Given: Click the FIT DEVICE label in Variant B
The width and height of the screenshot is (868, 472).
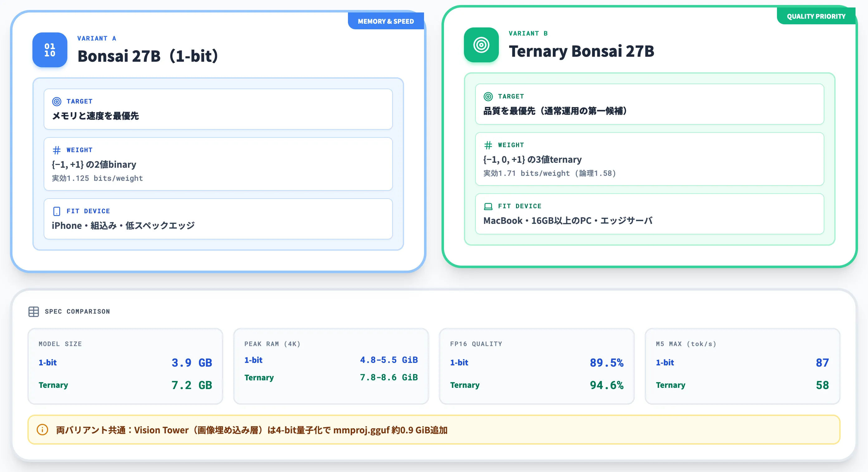Looking at the screenshot, I should [520, 206].
